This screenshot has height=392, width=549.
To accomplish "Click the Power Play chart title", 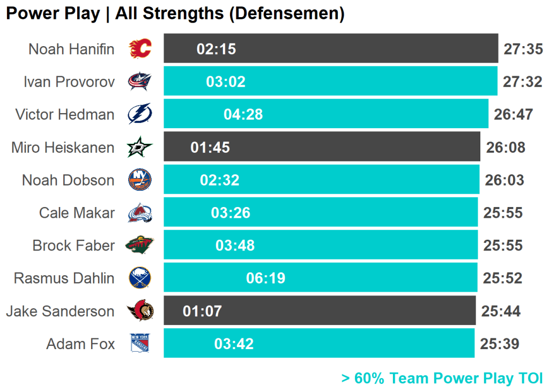I will (x=175, y=13).
